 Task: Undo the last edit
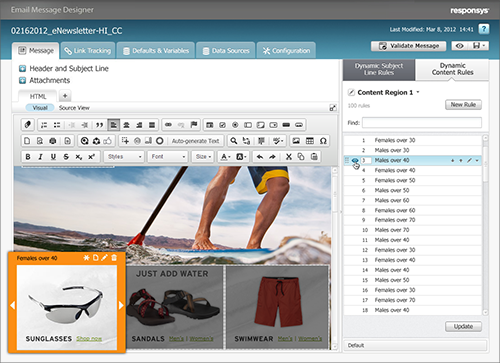260,157
